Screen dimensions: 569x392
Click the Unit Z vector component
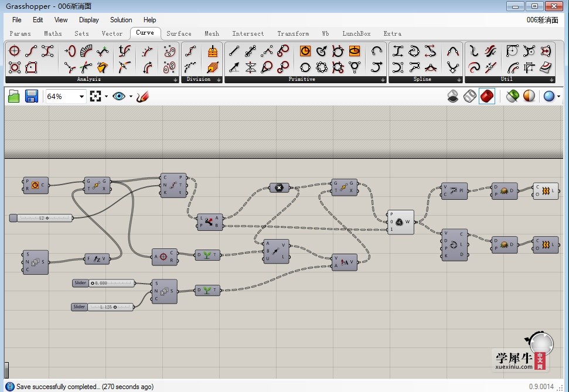tap(97, 259)
